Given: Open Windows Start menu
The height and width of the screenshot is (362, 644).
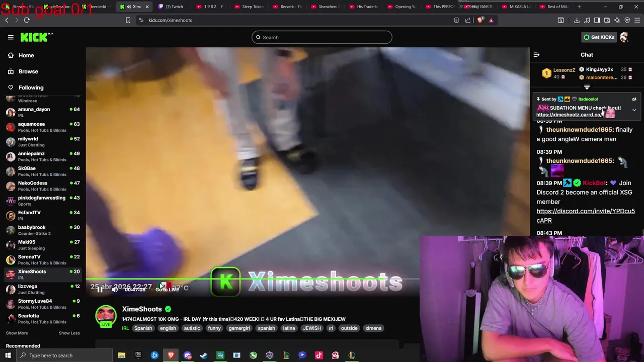Looking at the screenshot, I should pyautogui.click(x=8, y=355).
